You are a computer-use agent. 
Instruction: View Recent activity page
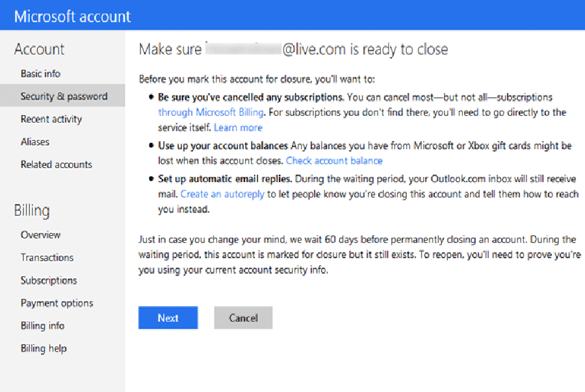pyautogui.click(x=51, y=119)
